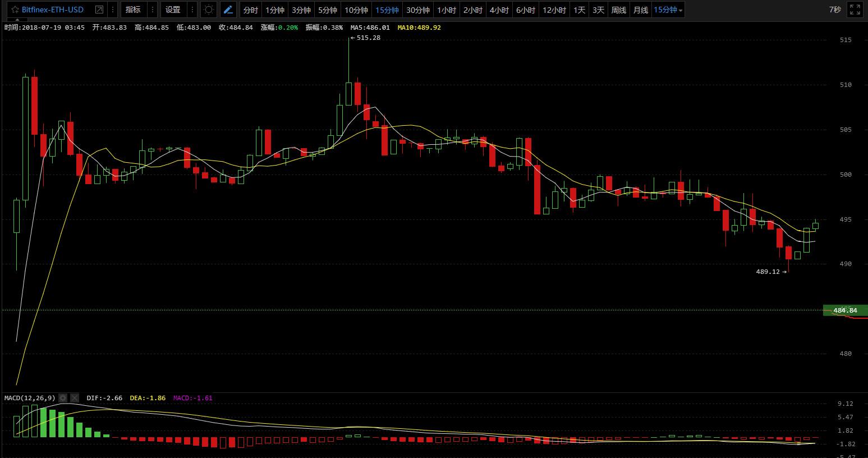This screenshot has height=458, width=868.
Task: Open more options beside 设置 button
Action: (192, 10)
